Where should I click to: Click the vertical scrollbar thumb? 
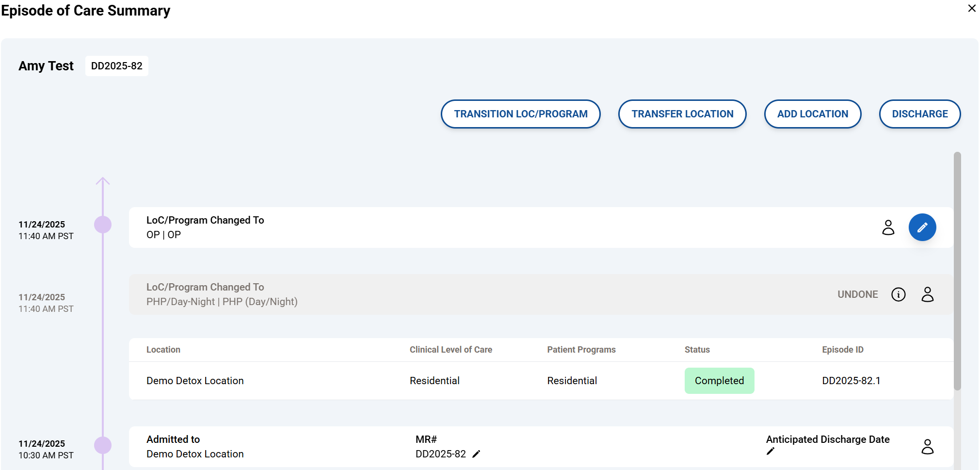point(957,271)
